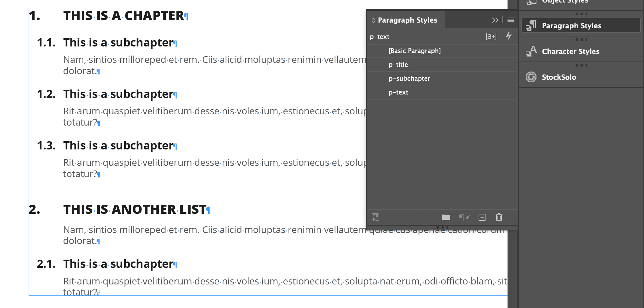Collapse the panel with double chevron
This screenshot has width=644, height=308.
point(495,20)
